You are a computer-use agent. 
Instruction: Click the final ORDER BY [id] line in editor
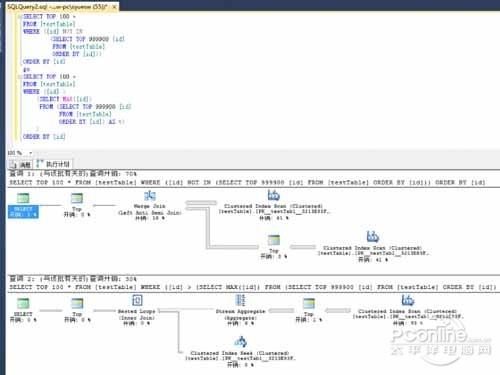(x=44, y=137)
